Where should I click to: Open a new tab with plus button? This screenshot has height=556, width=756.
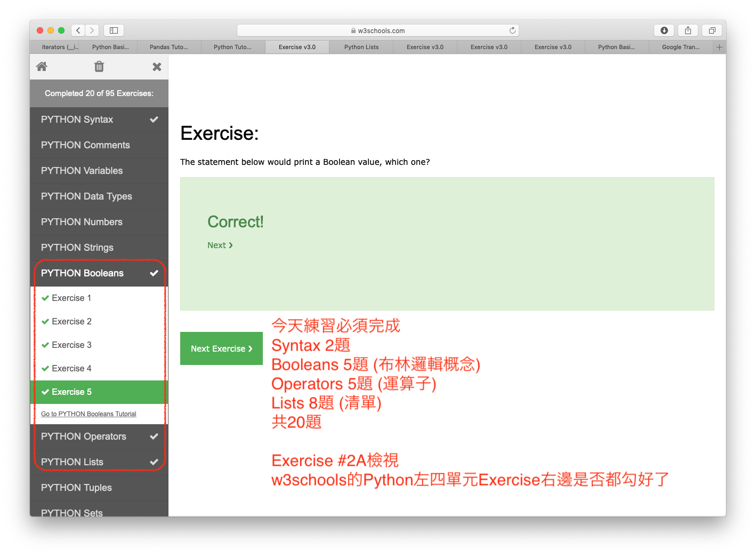tap(719, 47)
